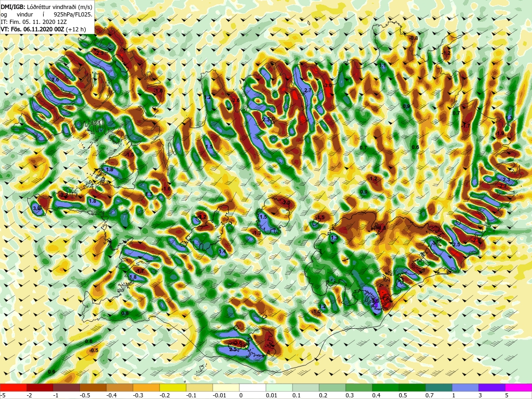Pick the dark green legend swatch at 0.5

pyautogui.click(x=412, y=387)
